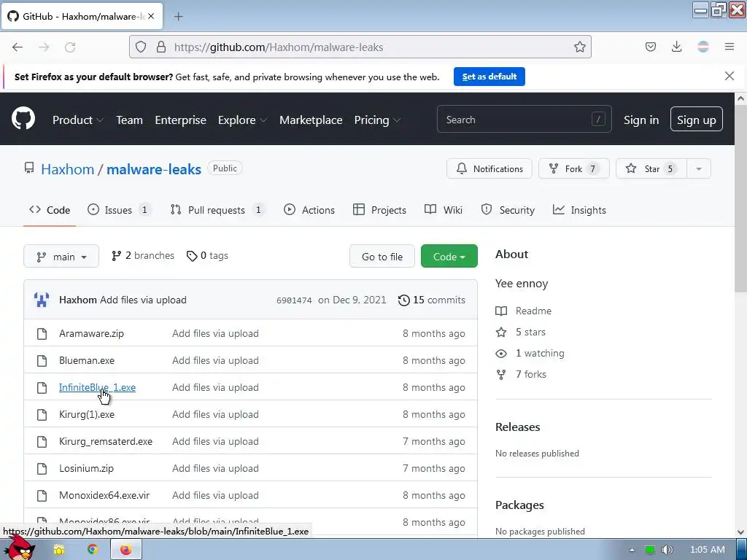Open the main branch selector dropdown
The height and width of the screenshot is (560, 747).
click(61, 257)
